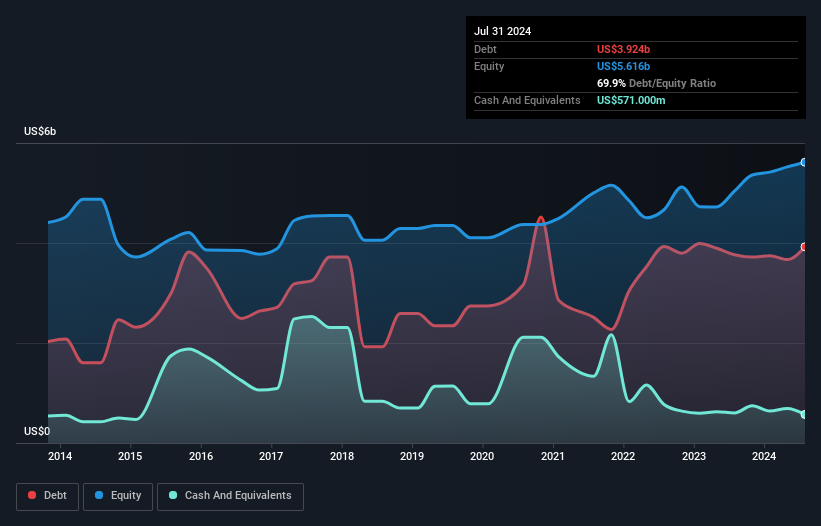Click the Equity endpoint marker for Jul 2024
The image size is (821, 526).
coord(804,163)
